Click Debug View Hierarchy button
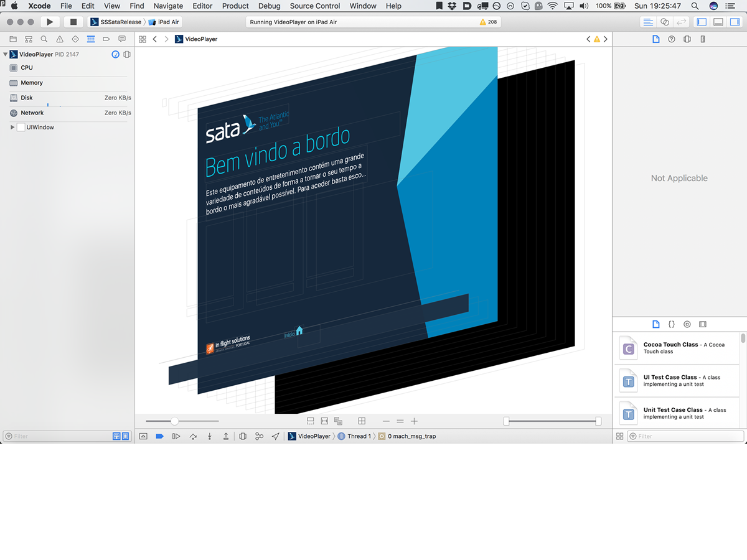 (243, 436)
